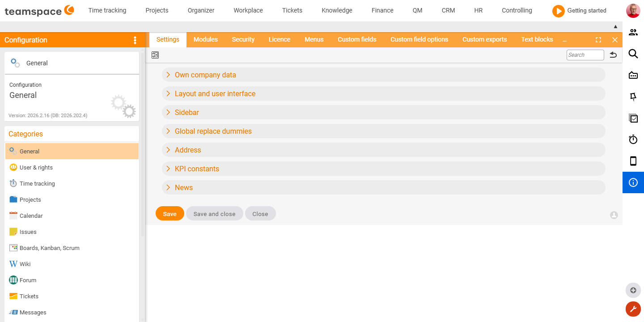Click the orange Save button

170,214
